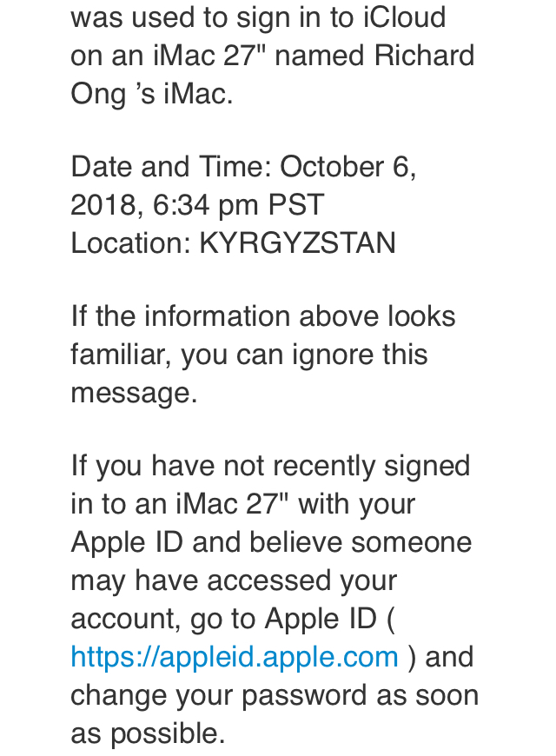Click 'If you have not recently signed' line

pos(270,467)
